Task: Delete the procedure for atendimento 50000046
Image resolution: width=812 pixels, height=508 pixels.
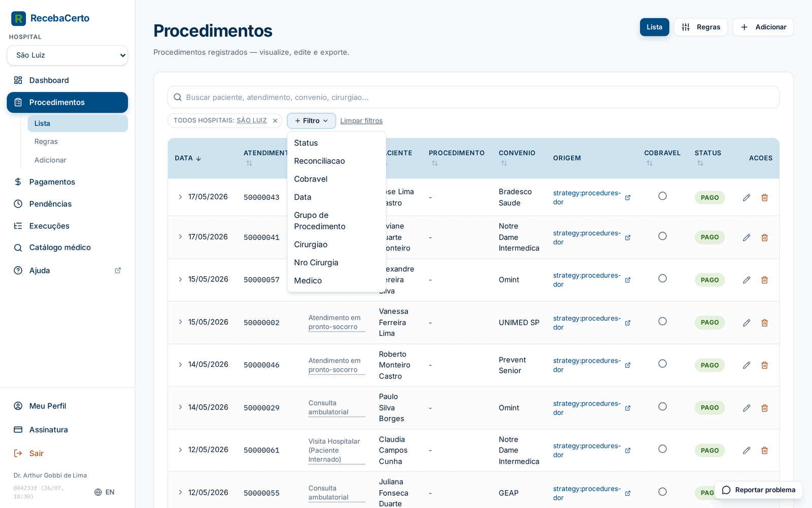Action: coord(765,365)
